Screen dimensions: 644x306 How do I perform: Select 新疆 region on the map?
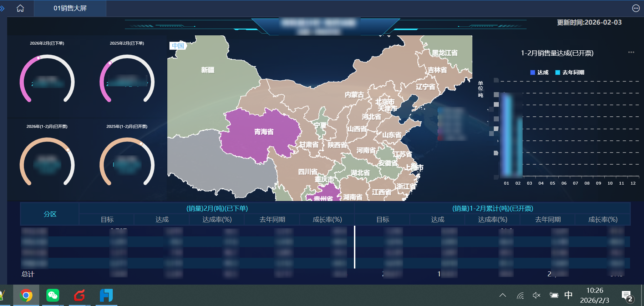click(x=208, y=70)
